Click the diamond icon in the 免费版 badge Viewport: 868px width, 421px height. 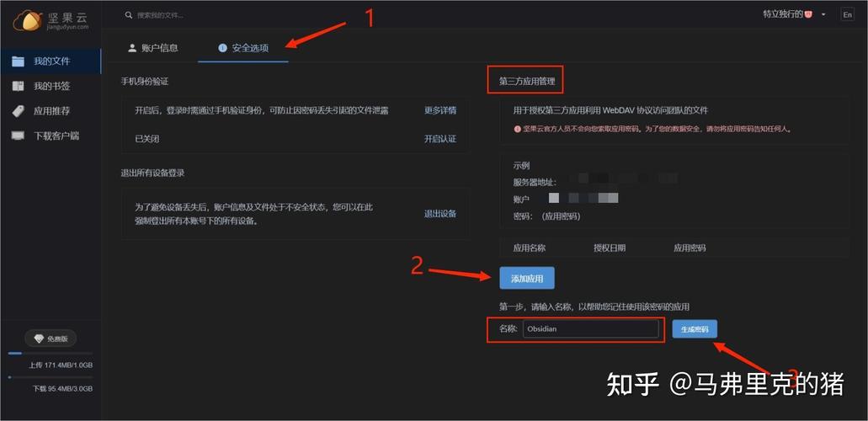pos(38,338)
